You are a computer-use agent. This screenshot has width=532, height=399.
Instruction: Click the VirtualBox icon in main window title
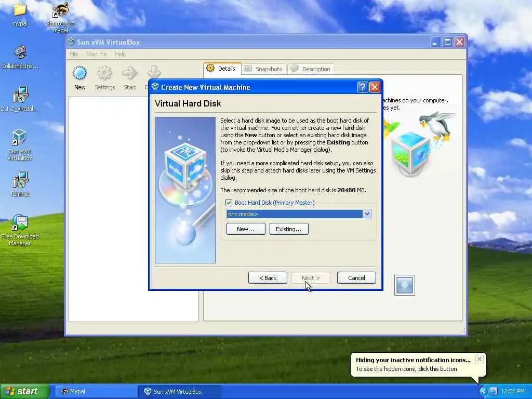point(71,42)
